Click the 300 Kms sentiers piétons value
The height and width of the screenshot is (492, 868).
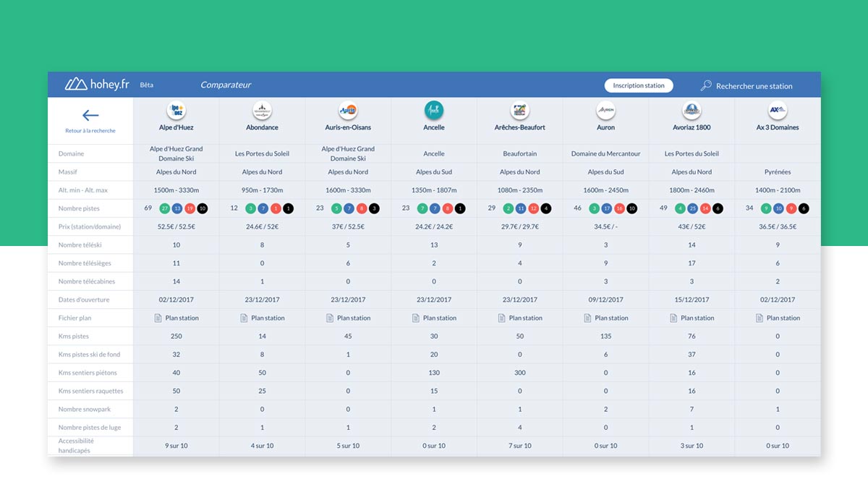click(x=519, y=373)
